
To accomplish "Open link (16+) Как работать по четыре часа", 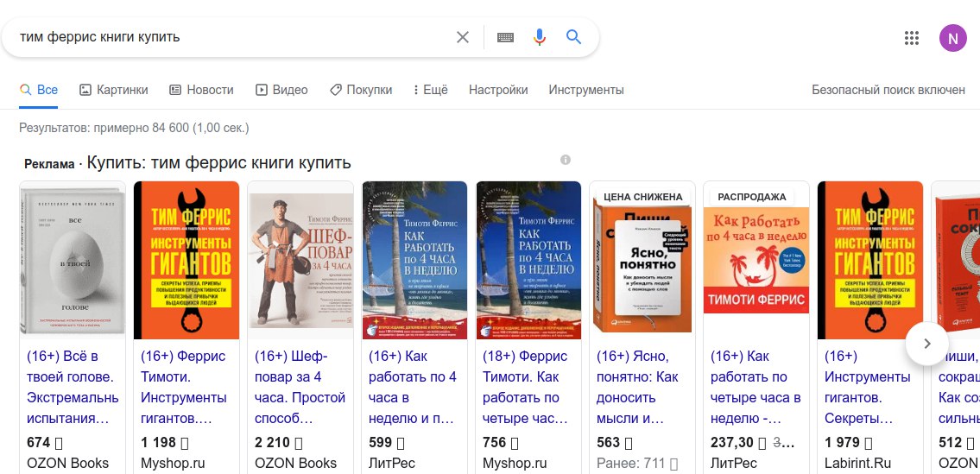I will [x=756, y=387].
